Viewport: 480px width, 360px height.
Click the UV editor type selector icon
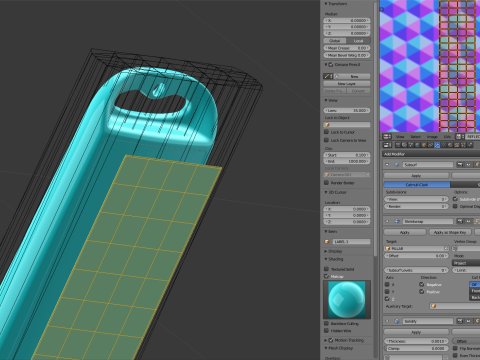click(x=387, y=137)
